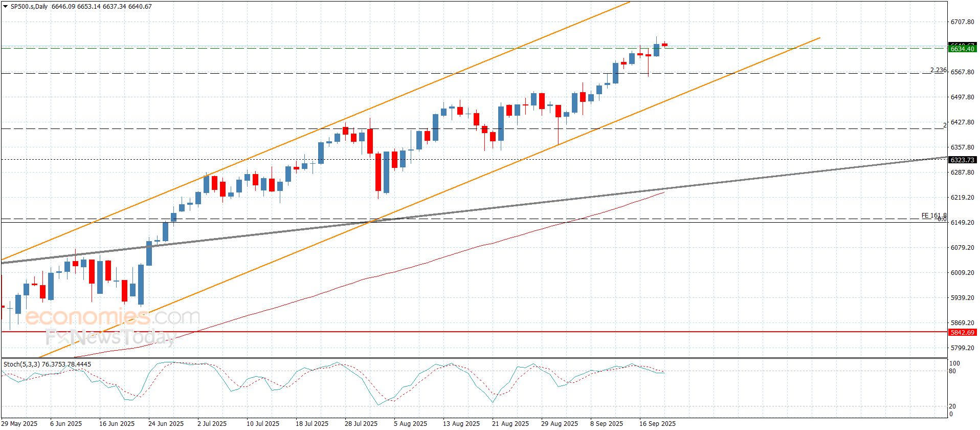Click the 21 Aug 2025 date label
This screenshot has width=980, height=430.
pos(510,424)
